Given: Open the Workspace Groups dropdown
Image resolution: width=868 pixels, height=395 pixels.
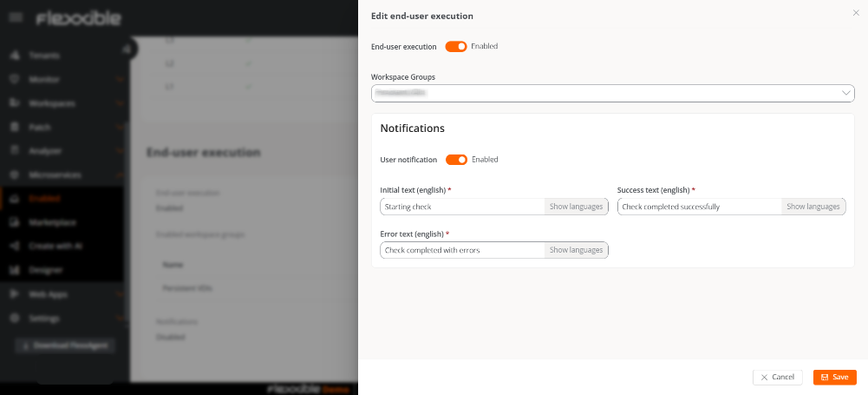Looking at the screenshot, I should pyautogui.click(x=613, y=93).
